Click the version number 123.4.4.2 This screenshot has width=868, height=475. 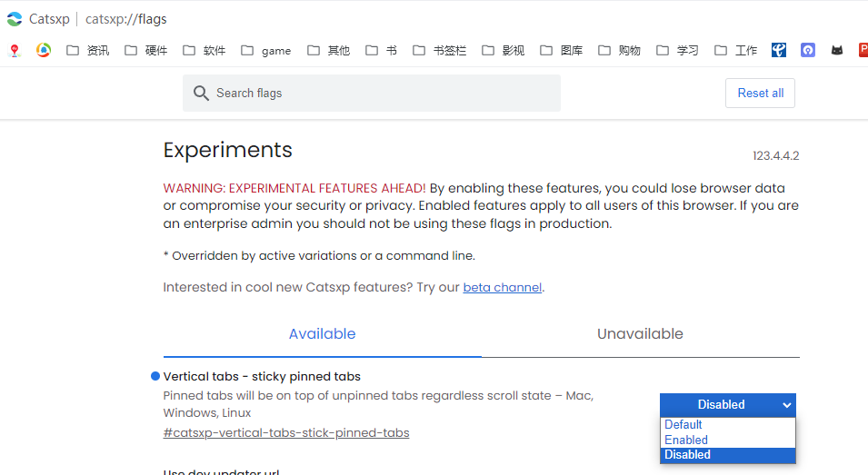775,156
